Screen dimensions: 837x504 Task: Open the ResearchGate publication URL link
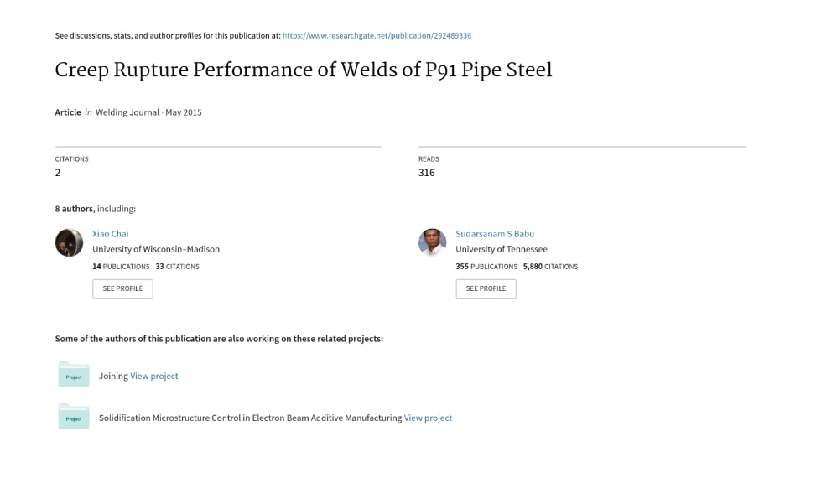pyautogui.click(x=377, y=36)
